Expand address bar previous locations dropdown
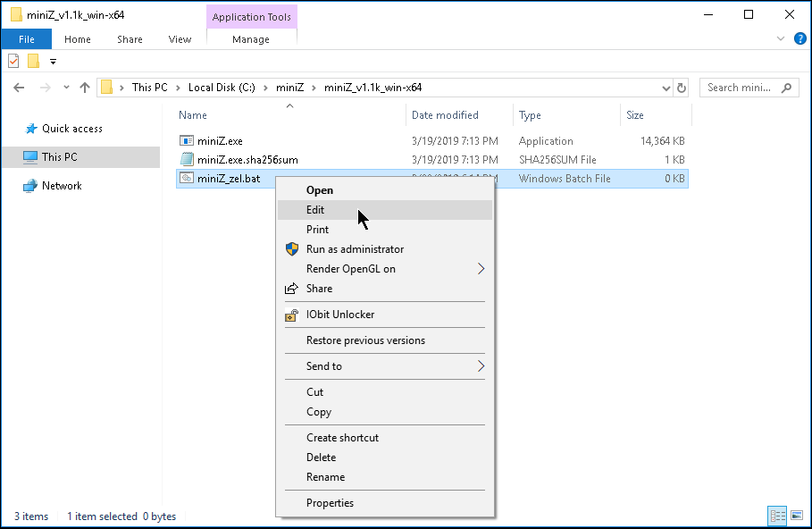The height and width of the screenshot is (529, 812). (x=666, y=88)
